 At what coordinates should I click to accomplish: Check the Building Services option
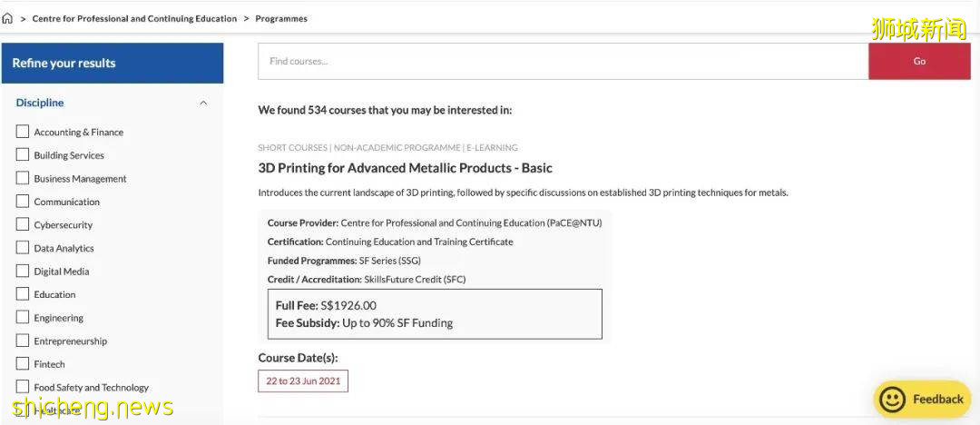(x=23, y=154)
